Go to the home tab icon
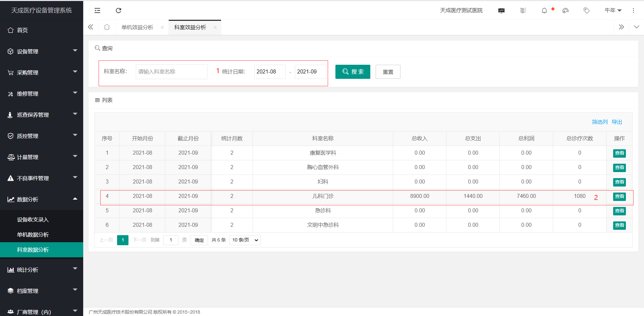The width and height of the screenshot is (644, 316). [x=107, y=27]
